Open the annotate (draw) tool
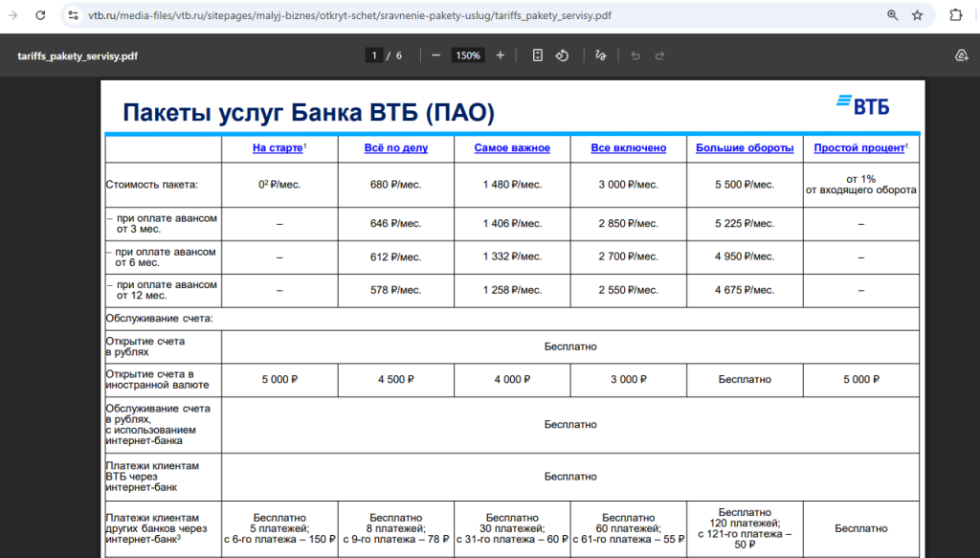 pyautogui.click(x=601, y=56)
